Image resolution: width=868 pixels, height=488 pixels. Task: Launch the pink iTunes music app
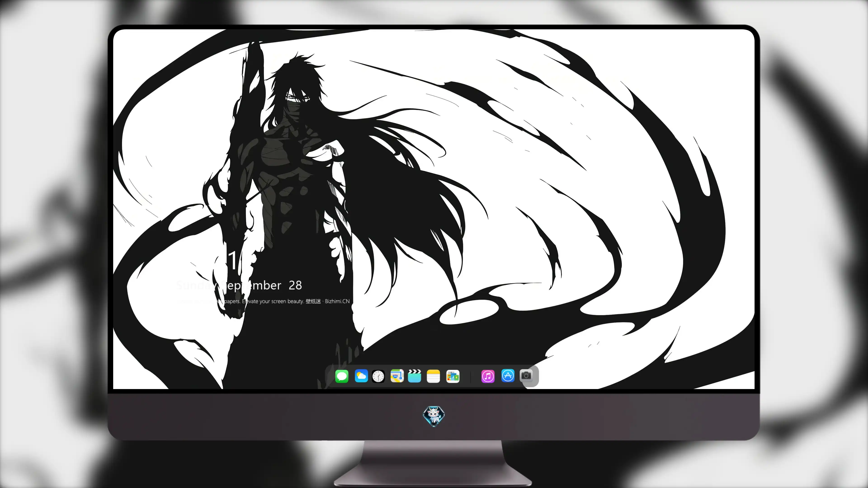pos(488,376)
